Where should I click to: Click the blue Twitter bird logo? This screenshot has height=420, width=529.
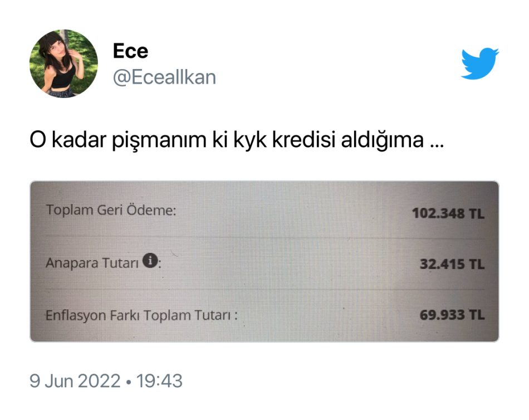[x=479, y=64]
